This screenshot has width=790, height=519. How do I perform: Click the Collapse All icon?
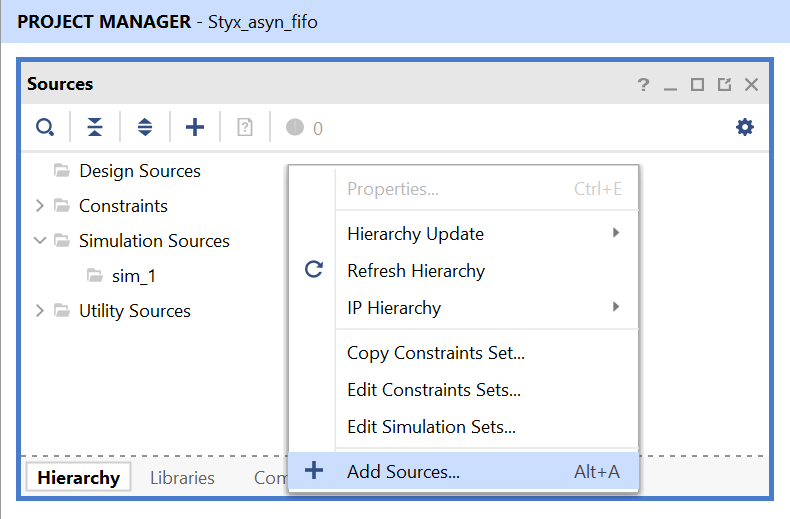click(94, 127)
